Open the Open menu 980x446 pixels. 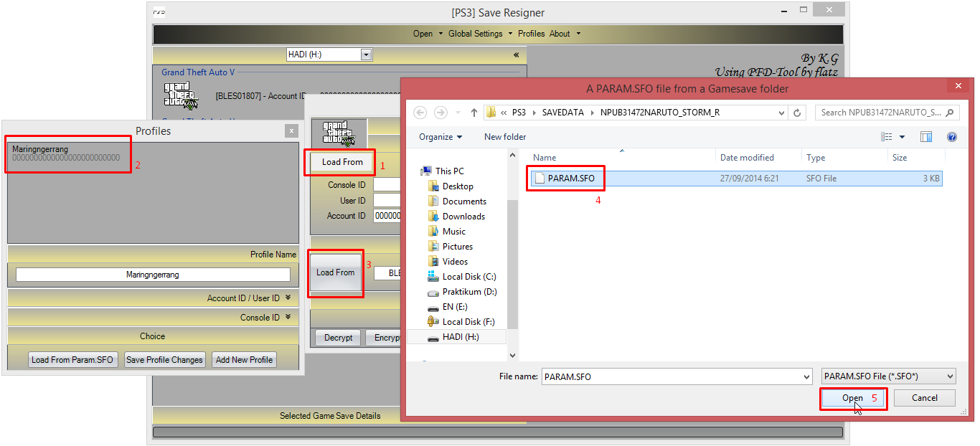pos(426,34)
